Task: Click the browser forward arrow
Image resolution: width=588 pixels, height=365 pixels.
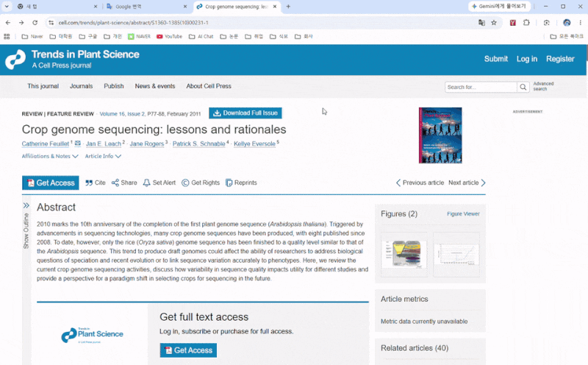Action: tap(21, 23)
